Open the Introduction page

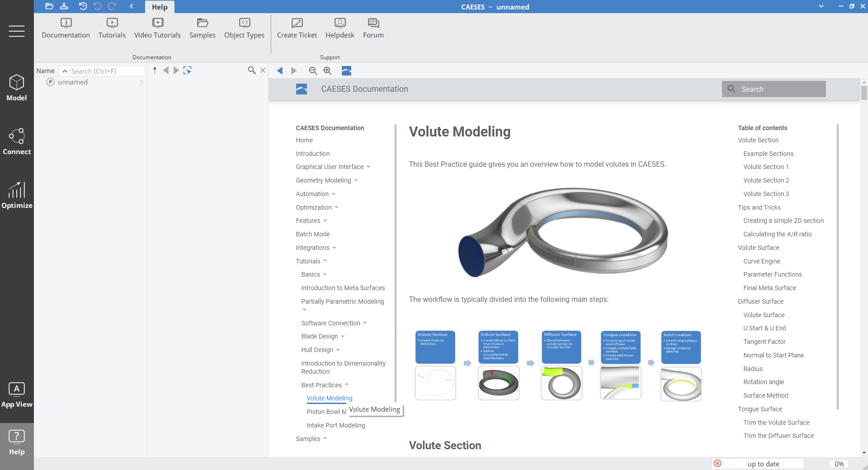coord(313,154)
